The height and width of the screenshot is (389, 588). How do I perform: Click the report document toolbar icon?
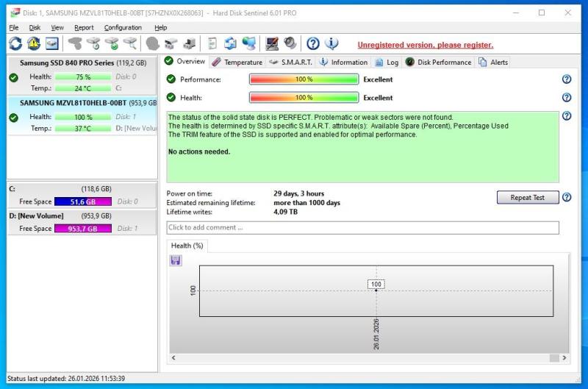(x=212, y=44)
